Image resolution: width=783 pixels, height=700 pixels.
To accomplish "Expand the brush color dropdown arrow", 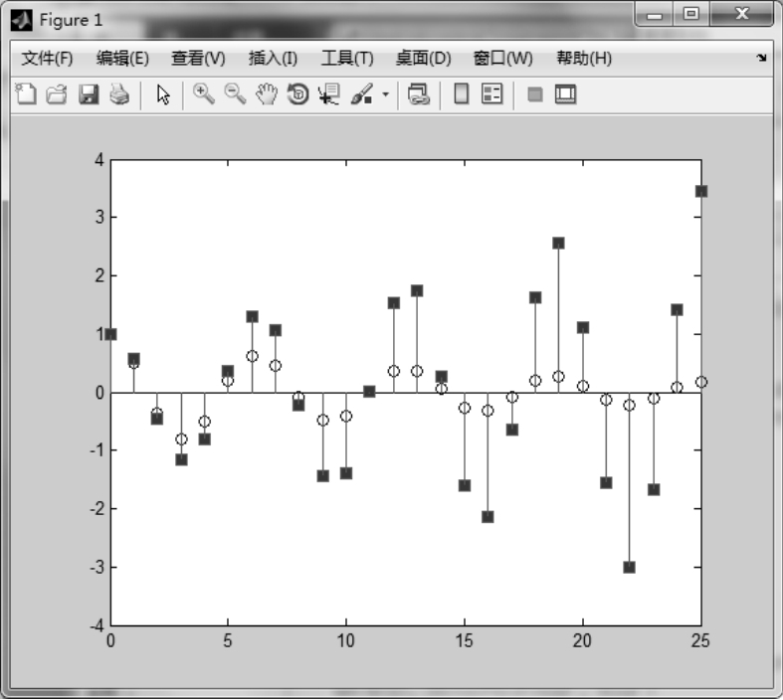I will click(385, 95).
